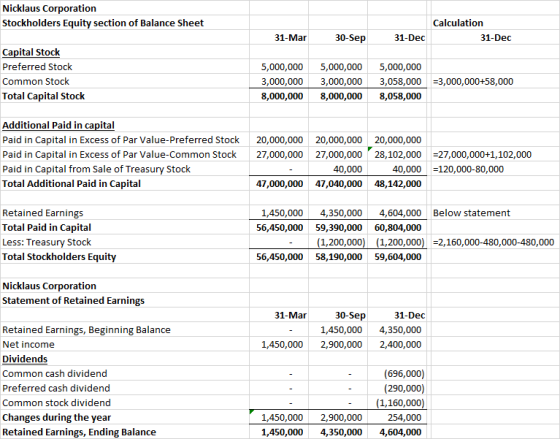Viewport: 560px width, 439px height.
Task: Select the 3,058,000 common stock cell
Action: pos(400,81)
